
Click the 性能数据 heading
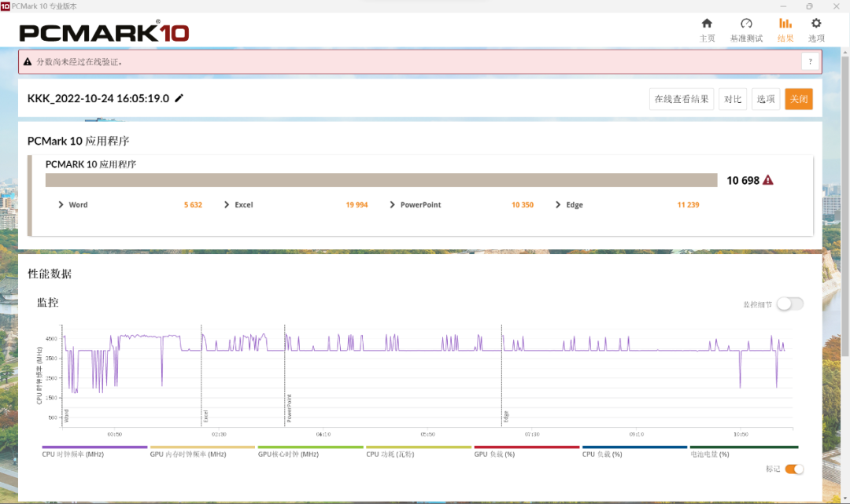[50, 274]
